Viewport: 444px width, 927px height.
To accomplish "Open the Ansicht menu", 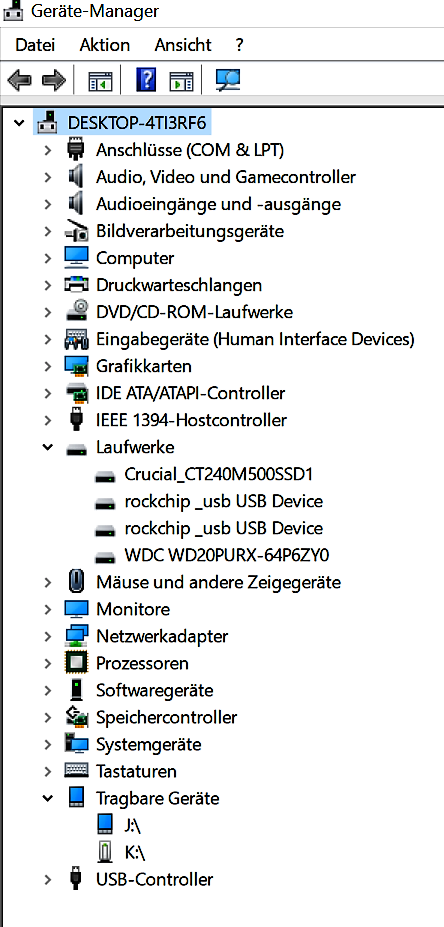I will coord(183,44).
